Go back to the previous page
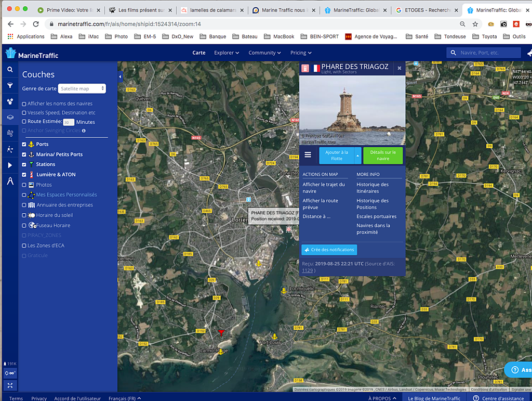The height and width of the screenshot is (401, 532). pyautogui.click(x=10, y=24)
